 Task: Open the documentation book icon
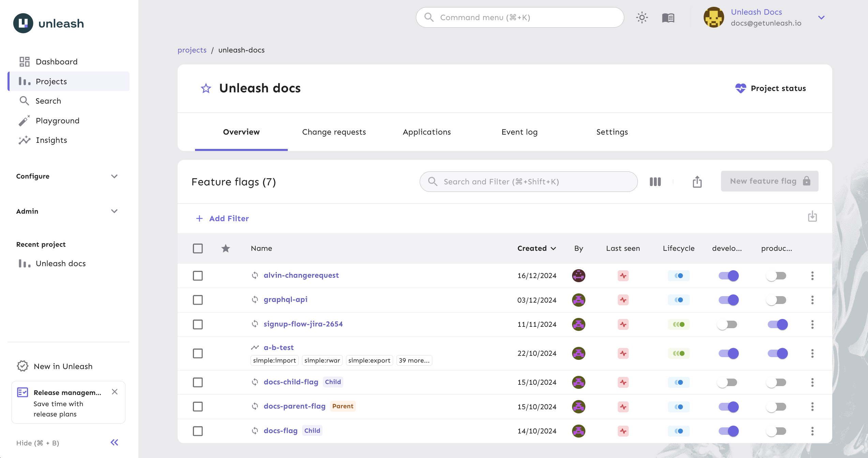(x=668, y=17)
